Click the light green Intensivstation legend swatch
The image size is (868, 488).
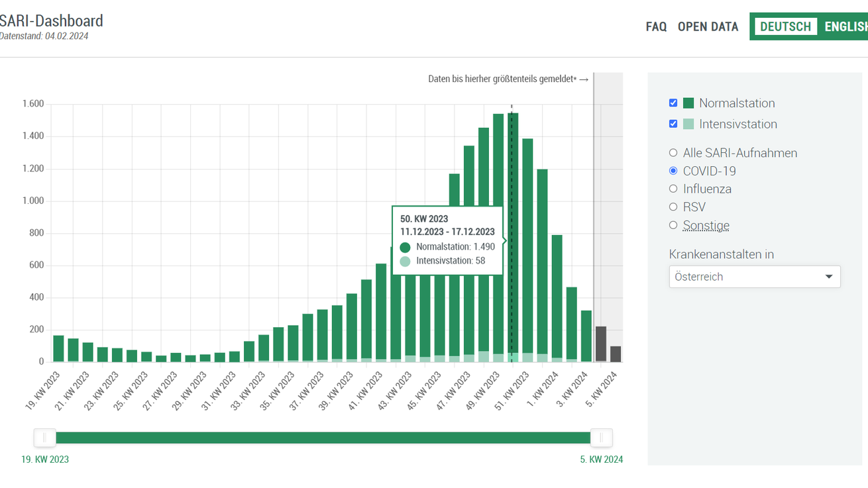(688, 124)
